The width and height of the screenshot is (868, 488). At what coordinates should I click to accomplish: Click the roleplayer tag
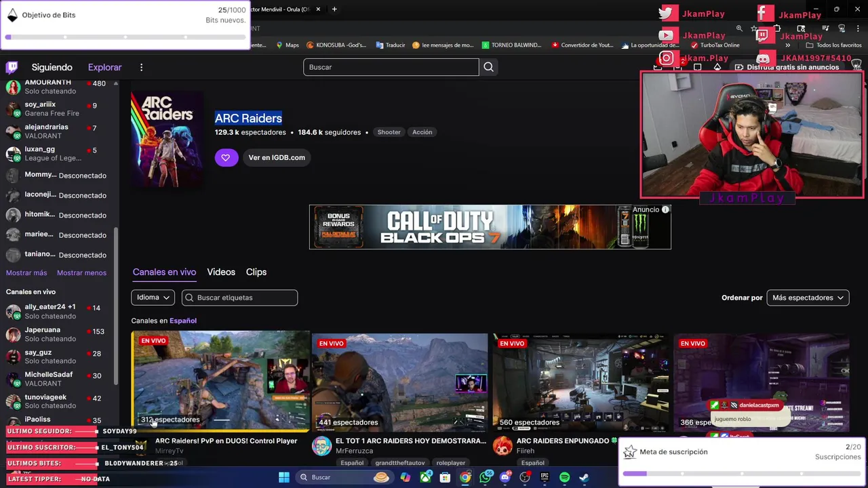tap(450, 463)
